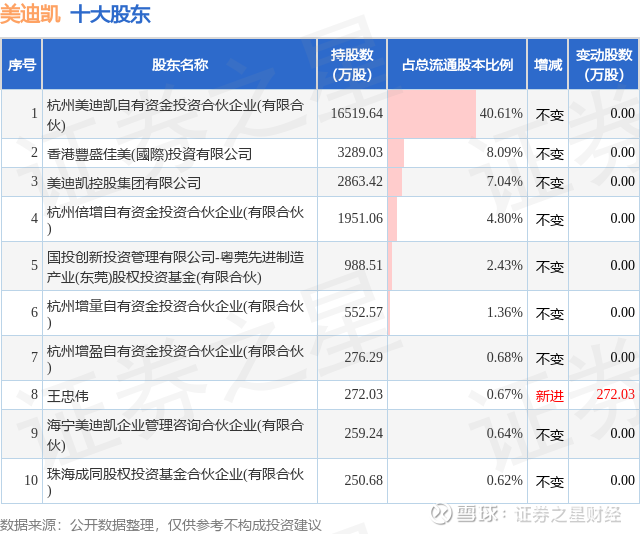
Task: Click shareholder 香港豐盛佳美(國際)投資有限公司
Action: pyautogui.click(x=149, y=154)
